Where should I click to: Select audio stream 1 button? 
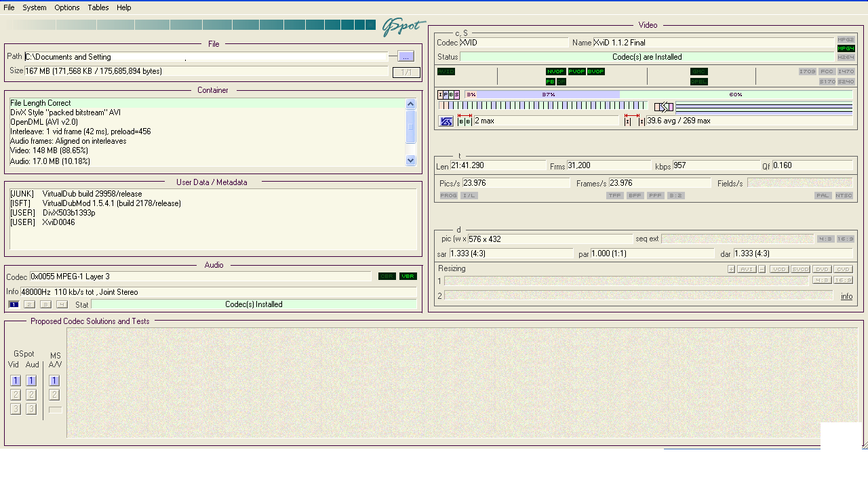pyautogui.click(x=14, y=304)
